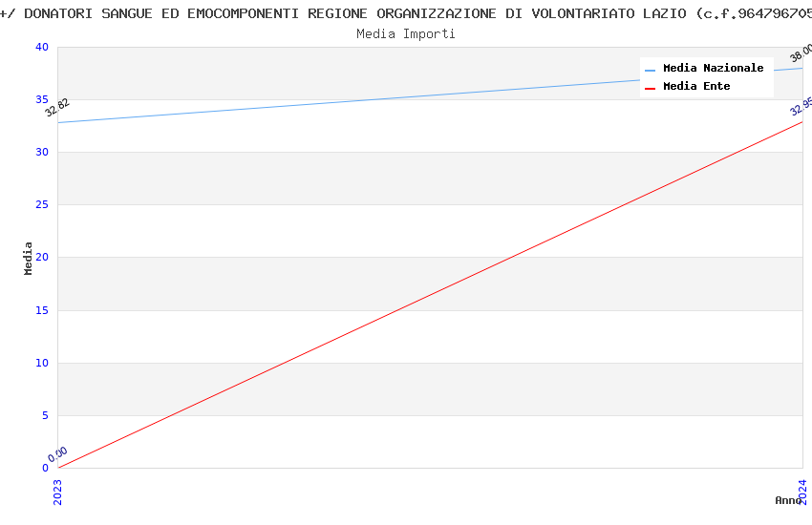Screen dimensions: 812x525
Task: Click the y-axis value 25
Action: (x=42, y=205)
